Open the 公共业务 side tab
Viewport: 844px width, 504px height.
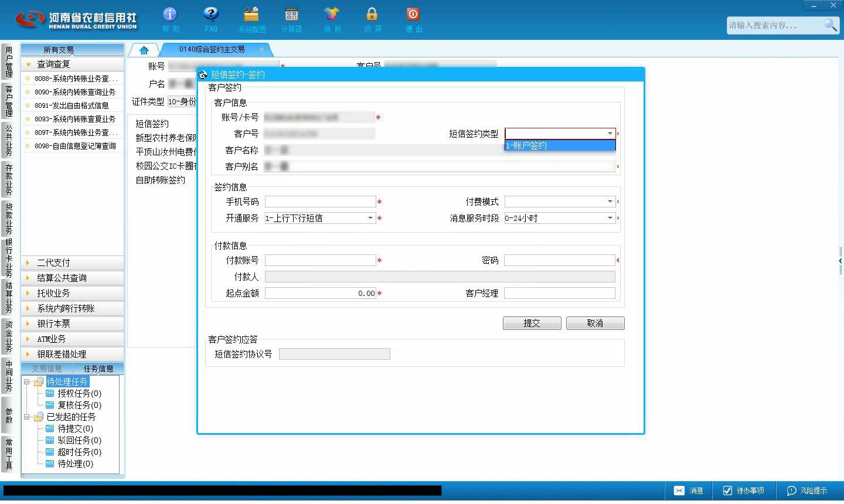[9, 140]
